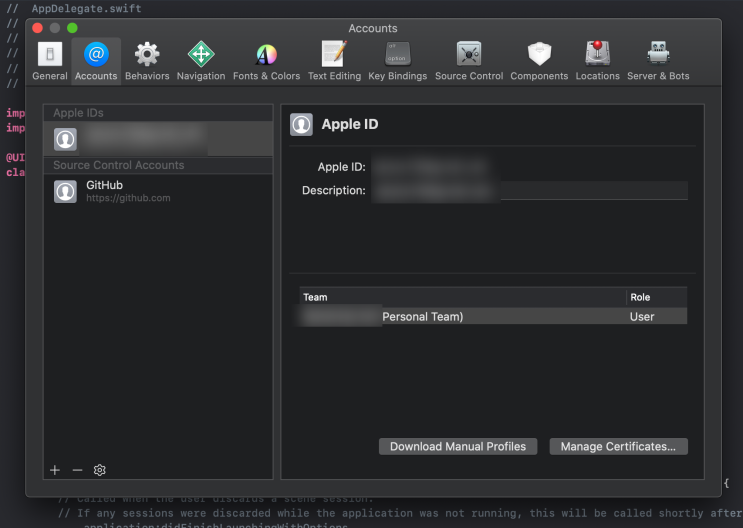This screenshot has width=743, height=528.
Task: Open the General preferences pane
Action: [x=50, y=61]
